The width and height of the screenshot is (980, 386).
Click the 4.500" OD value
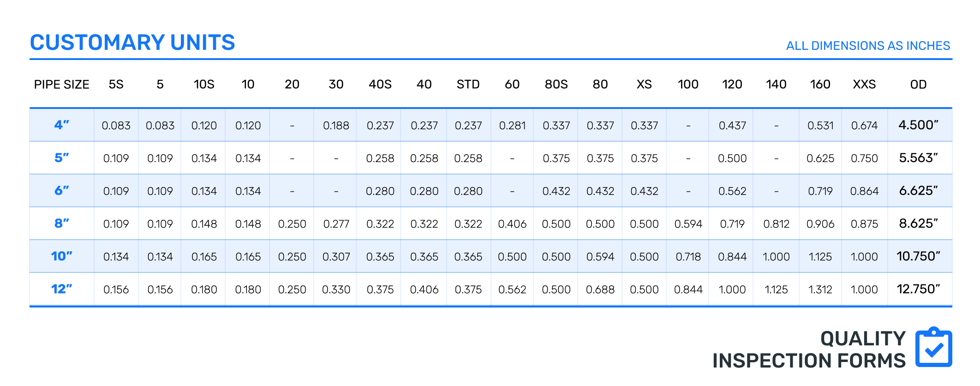(918, 125)
